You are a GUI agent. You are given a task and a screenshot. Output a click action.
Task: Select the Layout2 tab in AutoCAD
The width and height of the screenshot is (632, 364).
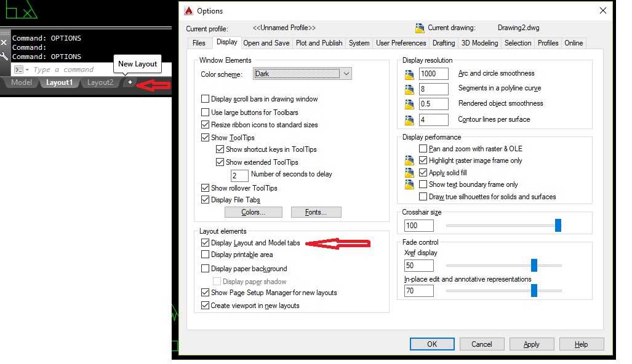tap(100, 82)
